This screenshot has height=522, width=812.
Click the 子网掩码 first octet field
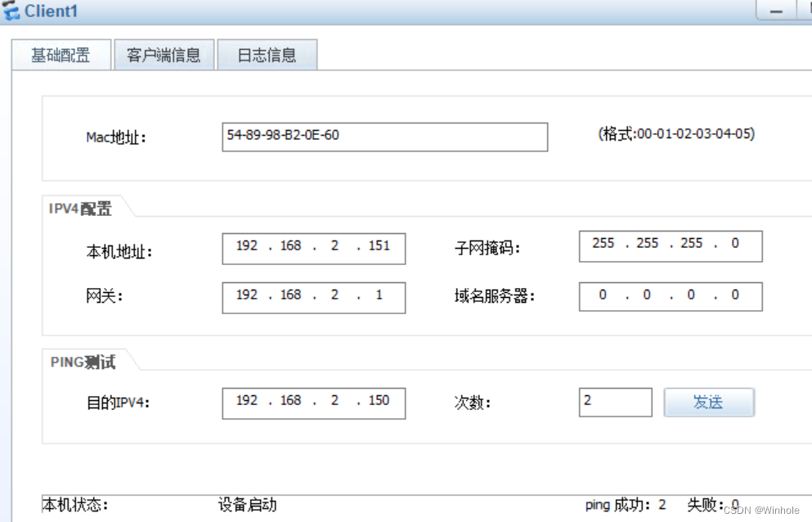(601, 245)
